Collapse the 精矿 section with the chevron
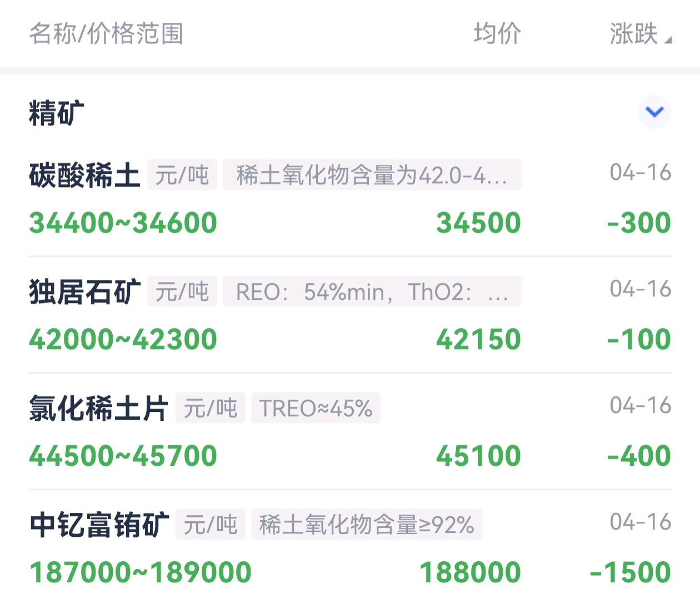700x594 pixels. click(654, 112)
